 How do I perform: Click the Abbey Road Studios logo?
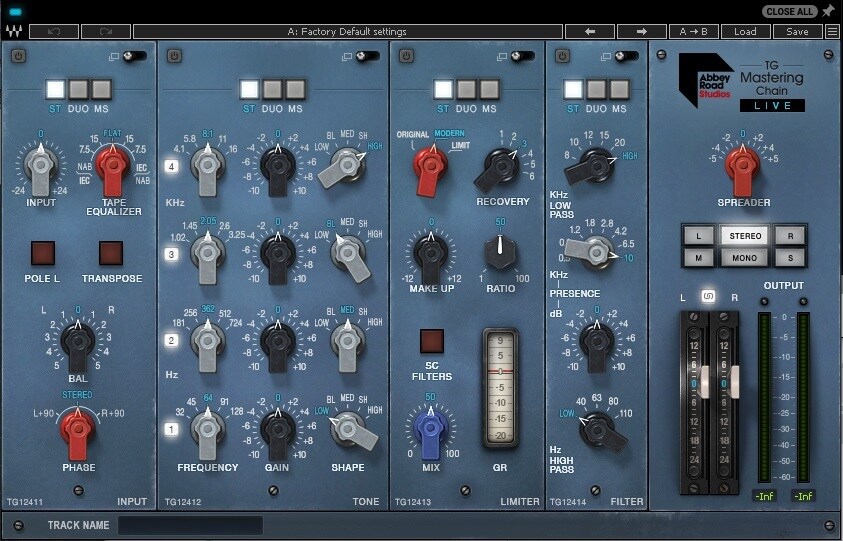[x=706, y=81]
